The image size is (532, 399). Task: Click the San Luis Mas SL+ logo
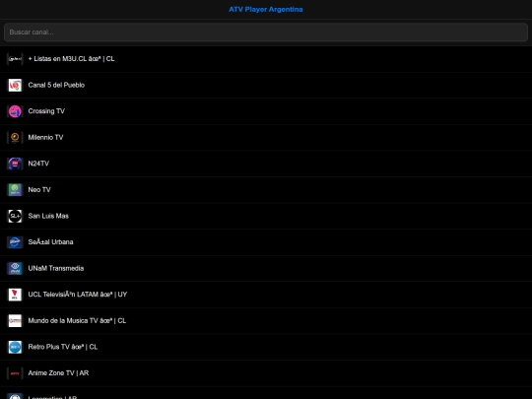click(x=15, y=216)
